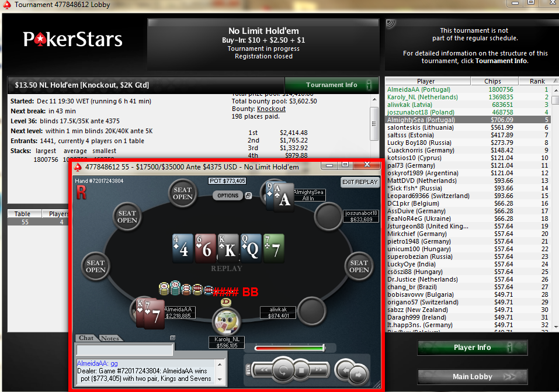The height and width of the screenshot is (392, 559).
Task: Go to next hand with right arrow
Action: click(x=358, y=374)
